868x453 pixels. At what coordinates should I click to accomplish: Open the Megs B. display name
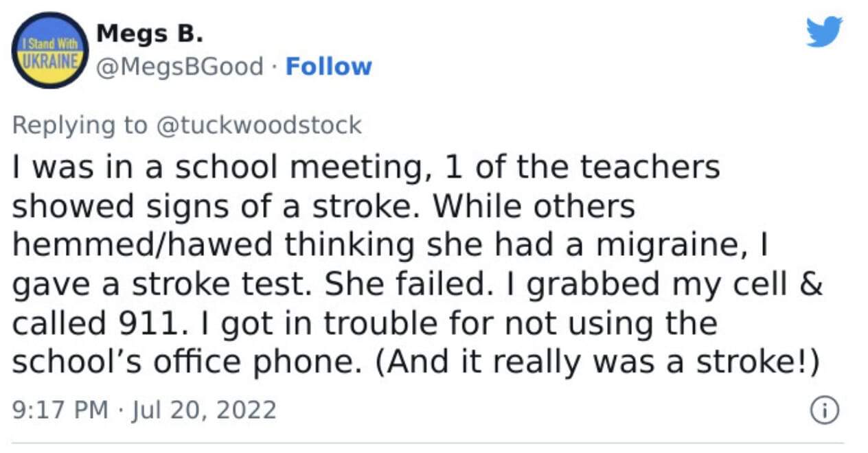pos(148,32)
